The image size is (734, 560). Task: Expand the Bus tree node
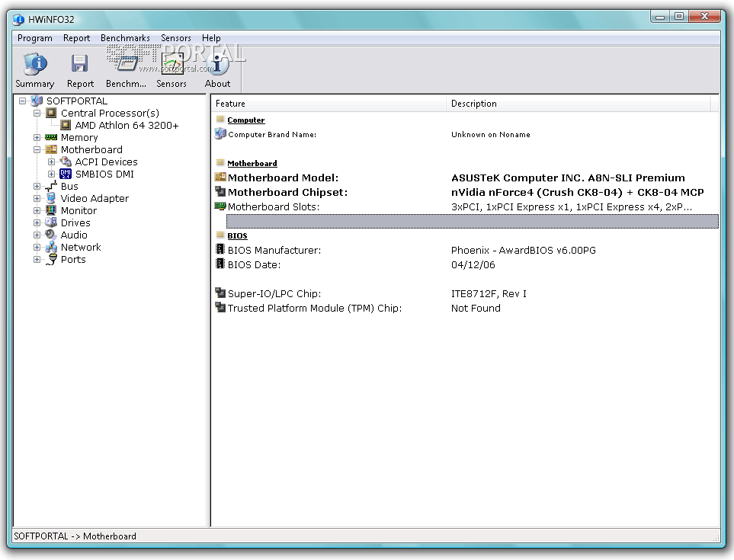click(37, 186)
